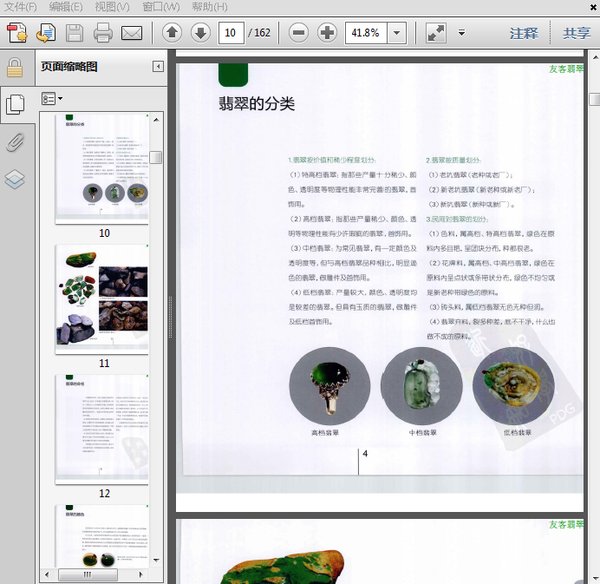Click the create PDF icon in toolbar
Screen dimensions: 600x584
[x=16, y=33]
